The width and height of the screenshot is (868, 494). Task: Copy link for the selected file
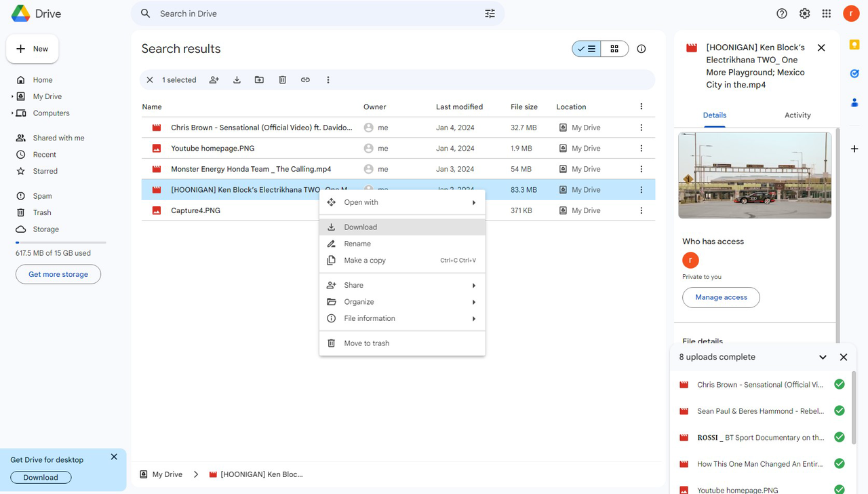coord(305,79)
